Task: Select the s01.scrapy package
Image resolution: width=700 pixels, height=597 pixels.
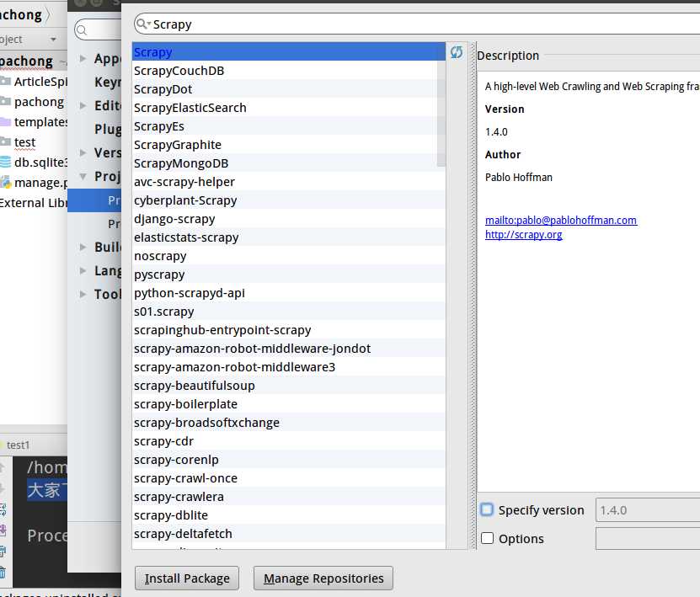Action: (x=289, y=311)
